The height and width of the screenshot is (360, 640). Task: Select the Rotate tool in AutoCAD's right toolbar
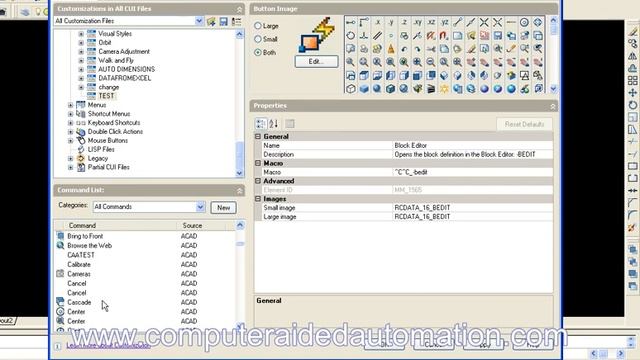[x=632, y=105]
